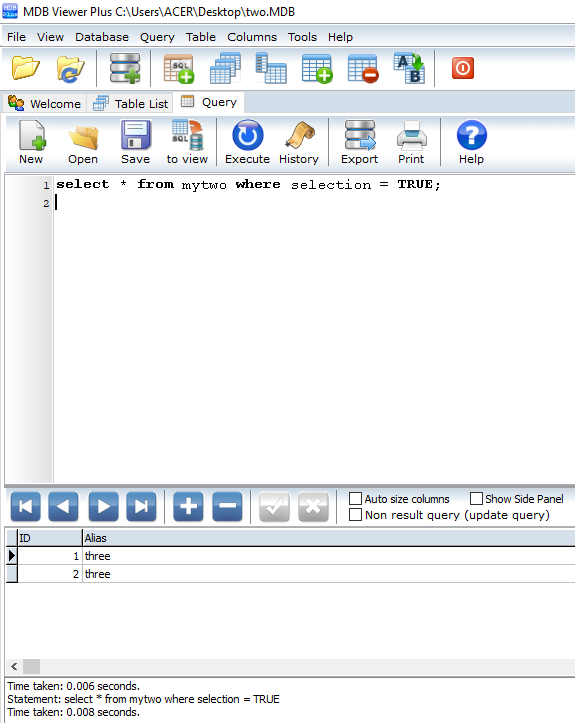Open the Columns menu
The width and height of the screenshot is (575, 723).
252,37
